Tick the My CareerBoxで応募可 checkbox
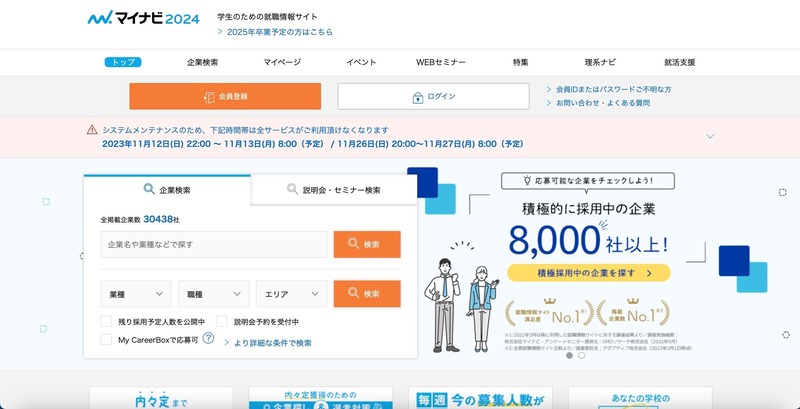 tap(107, 340)
